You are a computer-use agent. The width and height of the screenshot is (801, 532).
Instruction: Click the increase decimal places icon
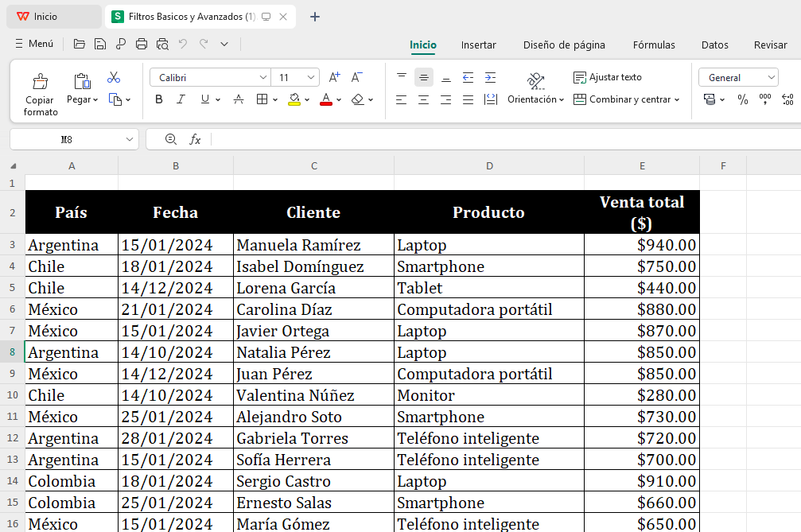pyautogui.click(x=787, y=99)
